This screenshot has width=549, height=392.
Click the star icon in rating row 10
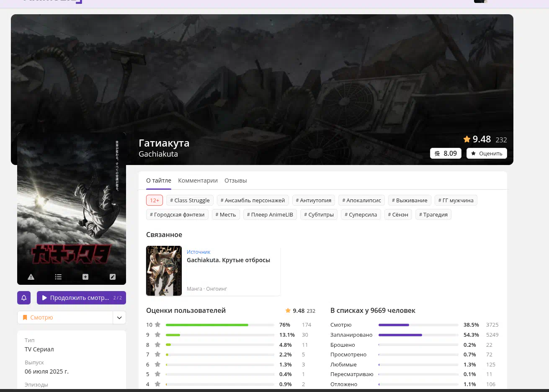tap(157, 325)
